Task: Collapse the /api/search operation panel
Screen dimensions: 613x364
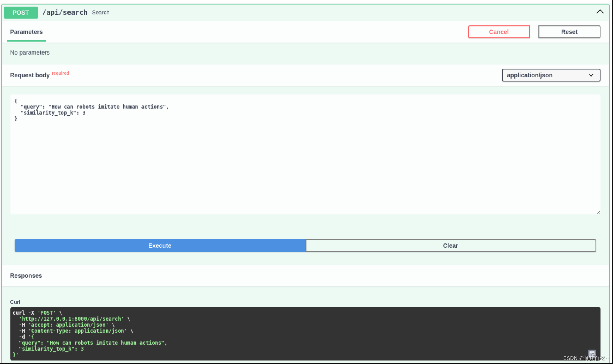Action: pyautogui.click(x=600, y=12)
